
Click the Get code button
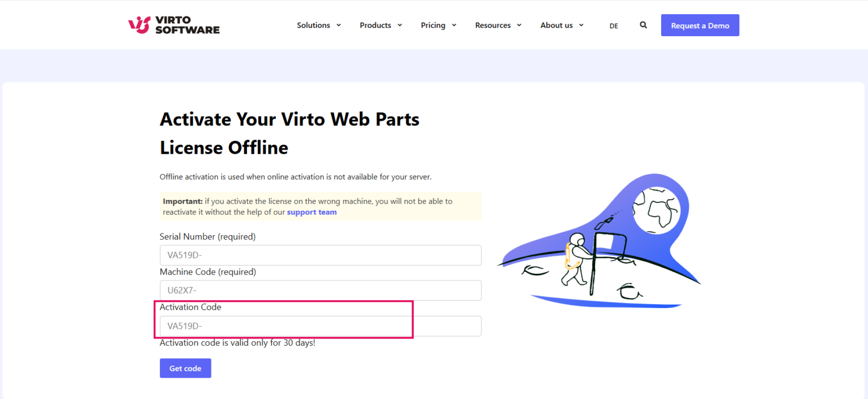pyautogui.click(x=185, y=368)
